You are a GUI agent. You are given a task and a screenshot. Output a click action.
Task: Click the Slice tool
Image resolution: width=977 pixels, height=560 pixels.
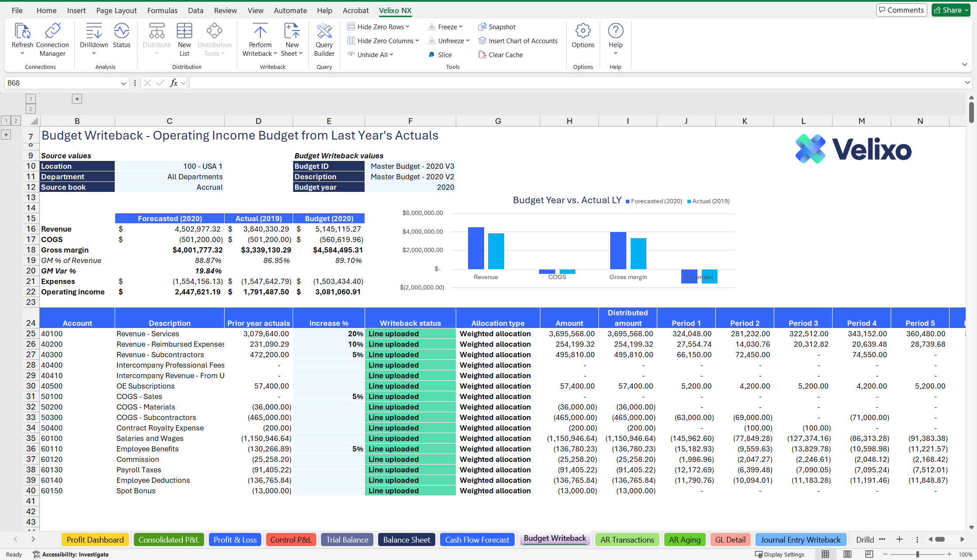coord(440,55)
